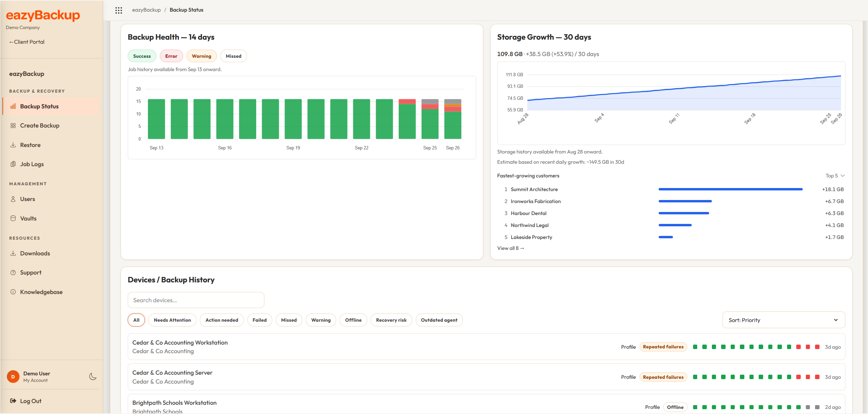Go back to Client Portal
The width and height of the screenshot is (868, 414).
point(27,42)
